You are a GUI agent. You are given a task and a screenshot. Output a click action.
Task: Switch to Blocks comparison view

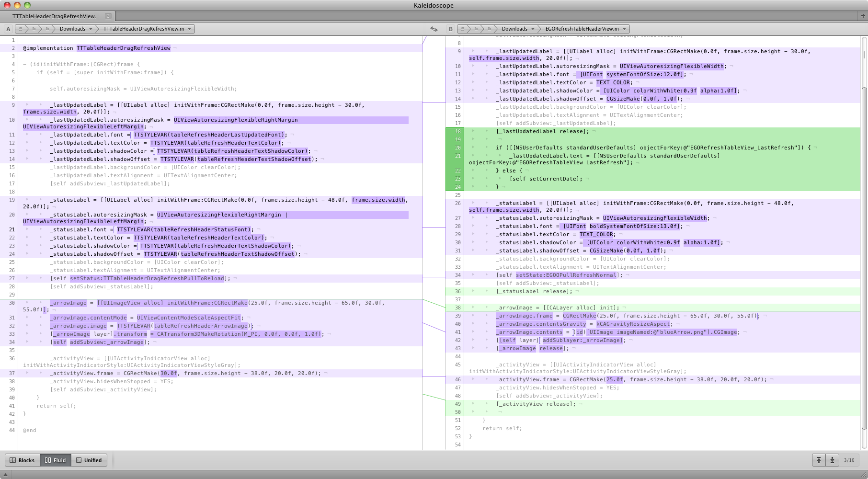pos(23,460)
